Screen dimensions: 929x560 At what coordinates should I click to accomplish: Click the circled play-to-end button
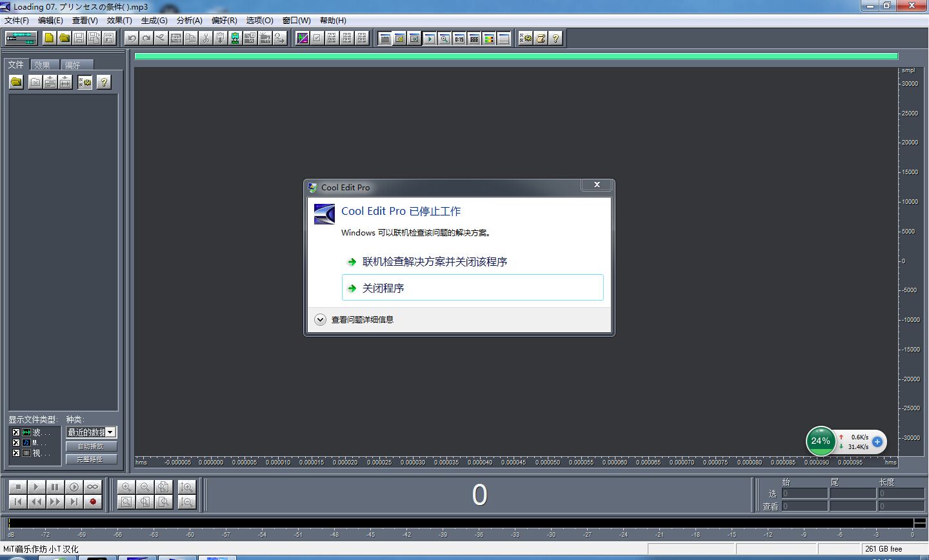tap(74, 487)
